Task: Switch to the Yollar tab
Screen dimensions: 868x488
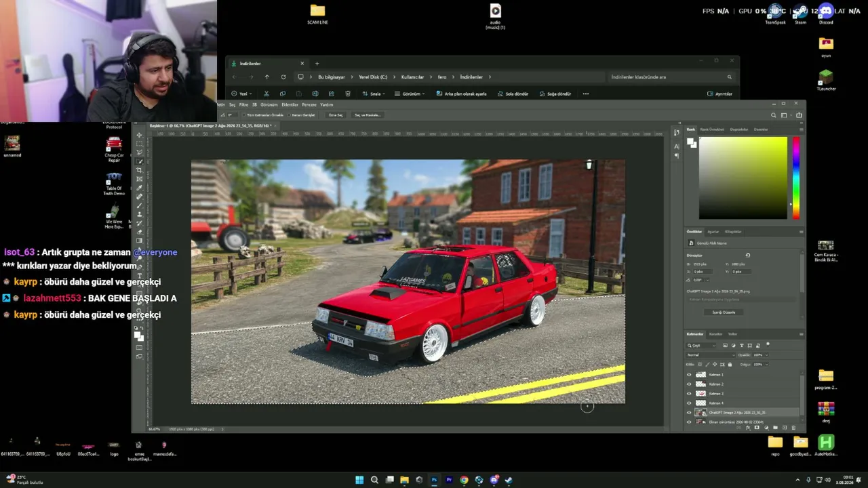Action: tap(732, 334)
